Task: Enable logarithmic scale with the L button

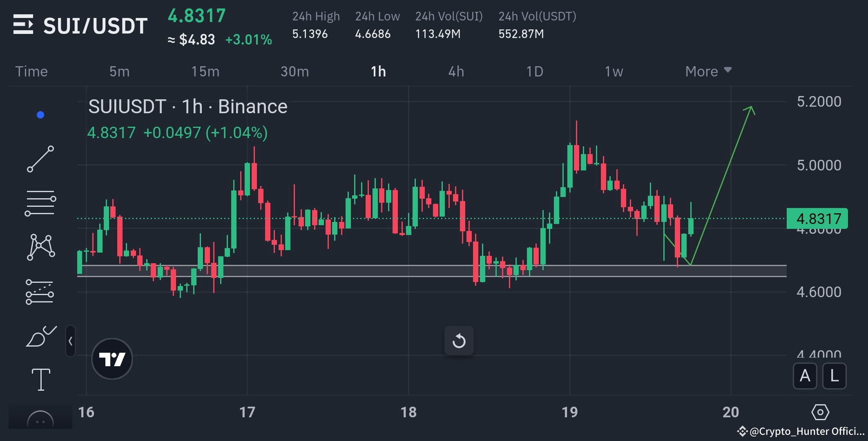Action: 835,376
